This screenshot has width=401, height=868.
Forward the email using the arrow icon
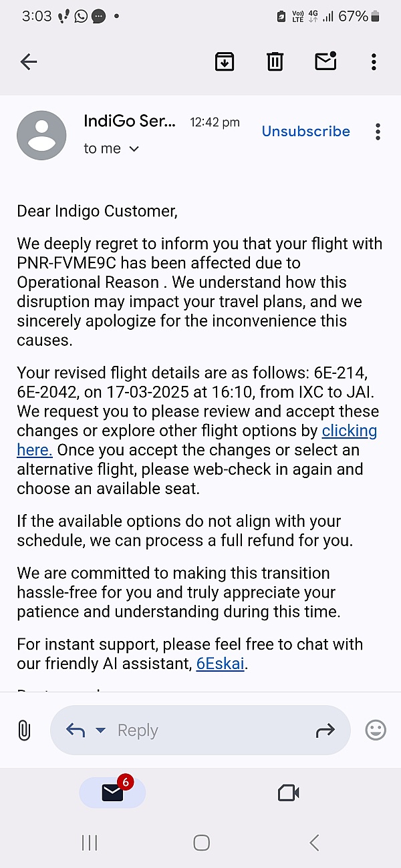pyautogui.click(x=325, y=730)
